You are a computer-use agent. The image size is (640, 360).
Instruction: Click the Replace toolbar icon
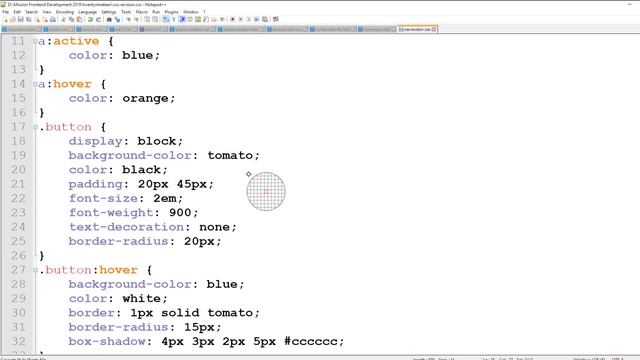[x=118, y=19]
